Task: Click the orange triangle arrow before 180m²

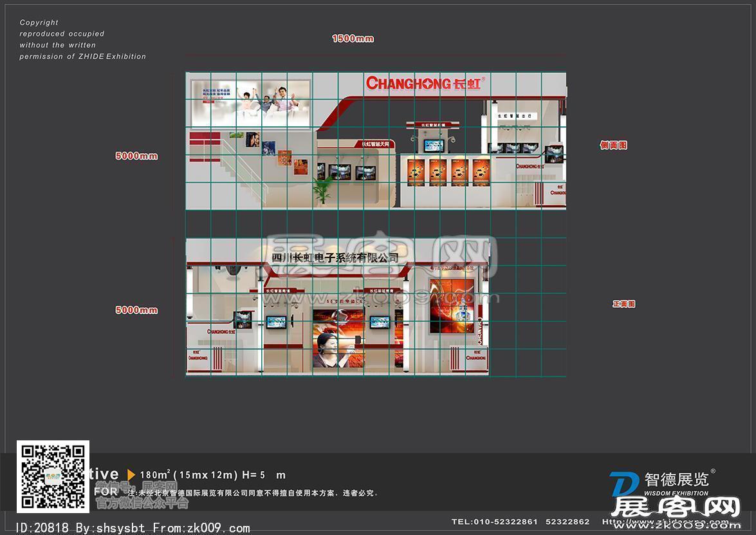Action: point(131,474)
